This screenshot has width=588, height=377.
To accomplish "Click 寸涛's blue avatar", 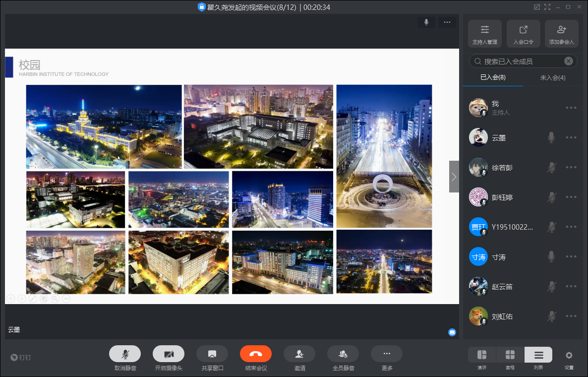I will click(x=478, y=256).
